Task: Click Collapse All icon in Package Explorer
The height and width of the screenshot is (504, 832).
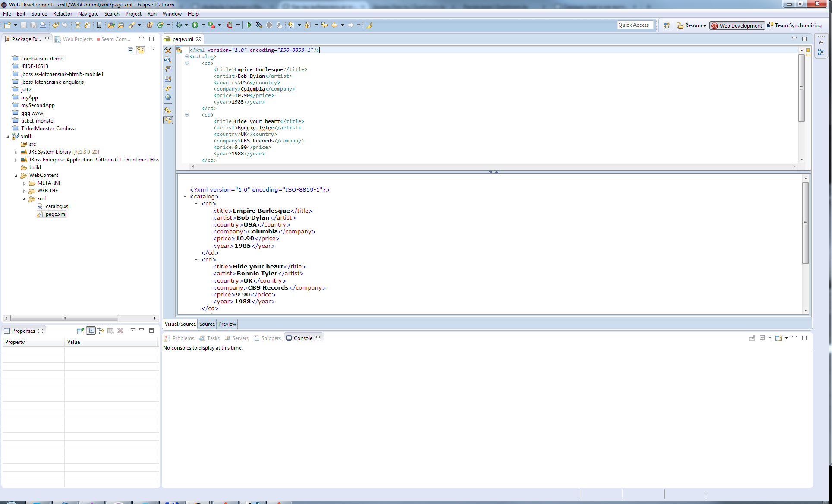Action: 130,50
